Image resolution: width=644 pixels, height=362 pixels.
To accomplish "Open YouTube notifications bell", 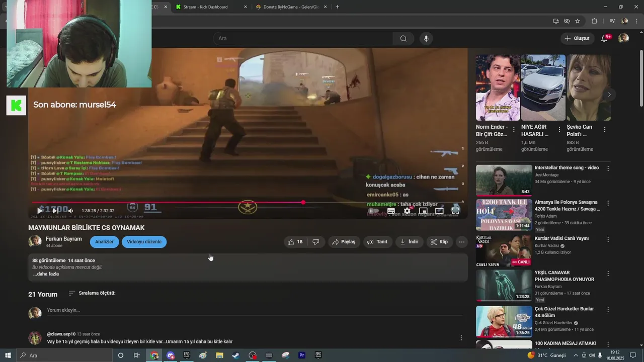I will 605,38.
